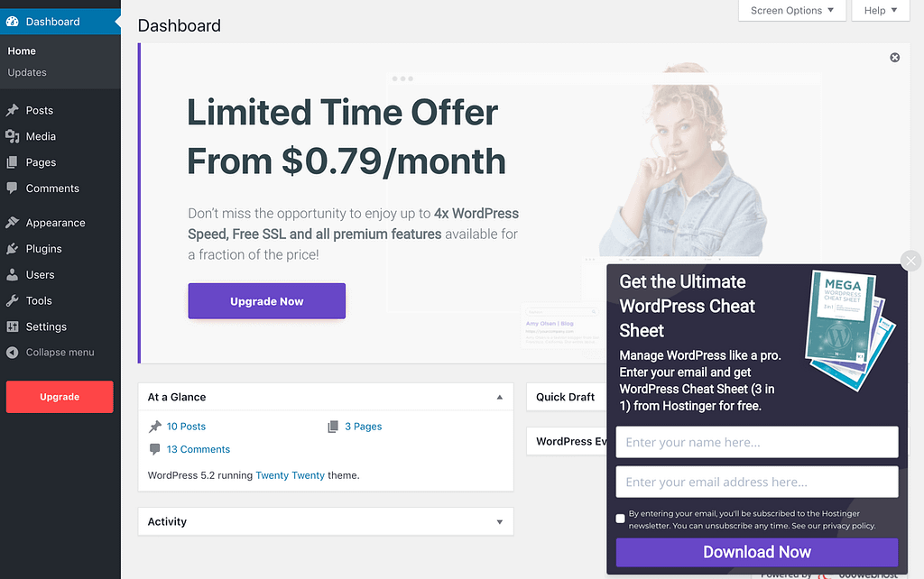Viewport: 924px width, 579px height.
Task: Go to Dashboard Home
Action: [21, 51]
